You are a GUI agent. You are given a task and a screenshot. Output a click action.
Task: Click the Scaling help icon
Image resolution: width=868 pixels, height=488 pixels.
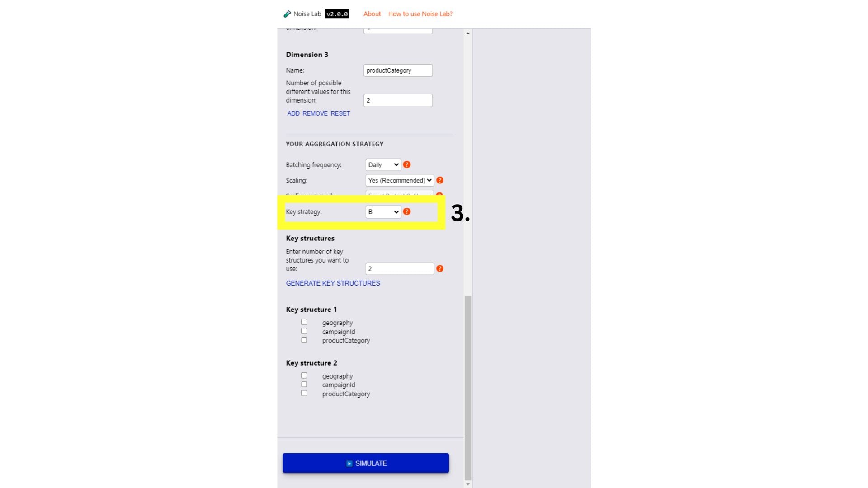(440, 180)
